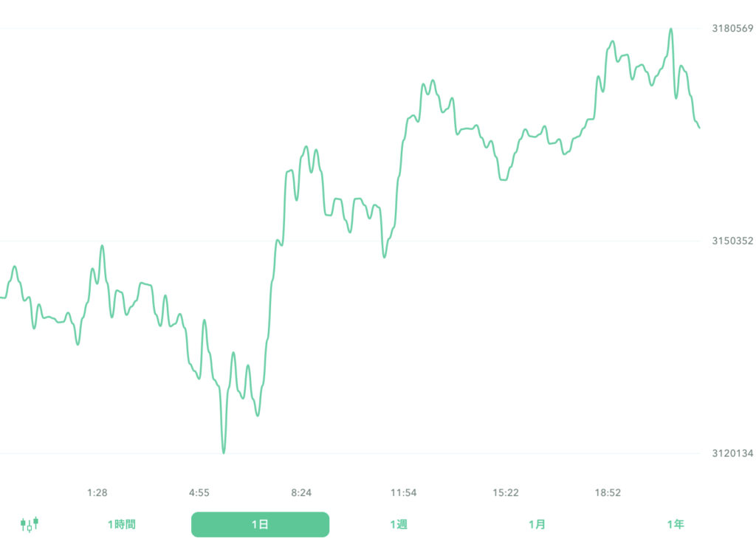This screenshot has height=550, width=756.
Task: Select the 4:55 time axis marker
Action: point(199,493)
